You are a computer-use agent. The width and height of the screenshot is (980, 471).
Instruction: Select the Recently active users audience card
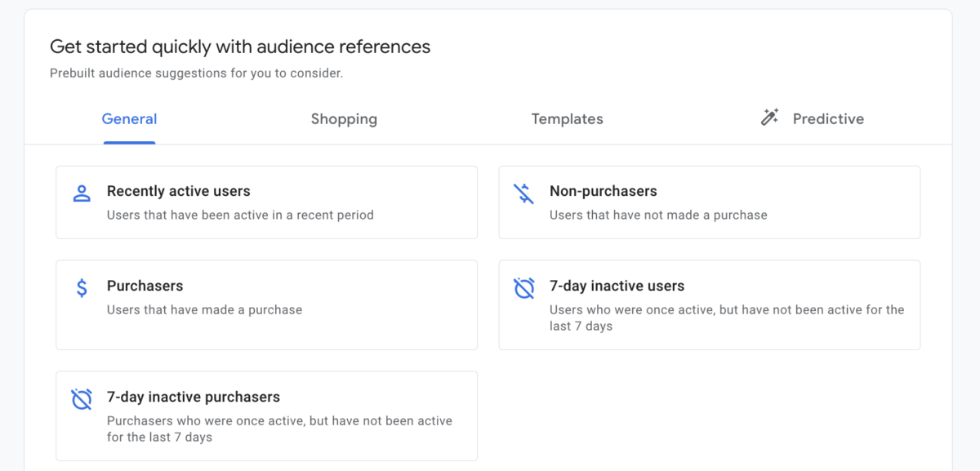(x=267, y=202)
